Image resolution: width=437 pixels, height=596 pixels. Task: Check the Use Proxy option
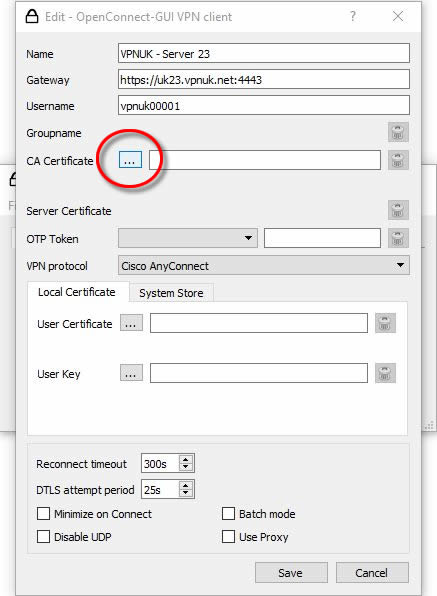pos(228,537)
